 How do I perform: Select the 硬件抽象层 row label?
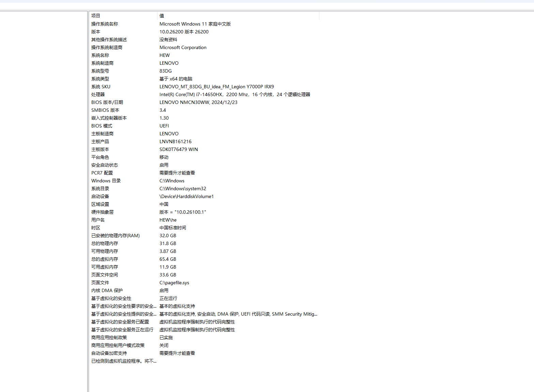pos(102,212)
